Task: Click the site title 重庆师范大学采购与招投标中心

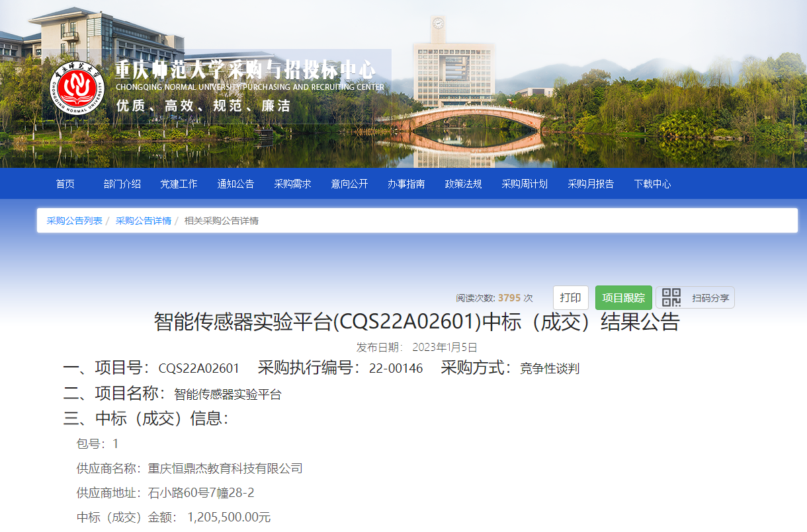Action: (245, 69)
